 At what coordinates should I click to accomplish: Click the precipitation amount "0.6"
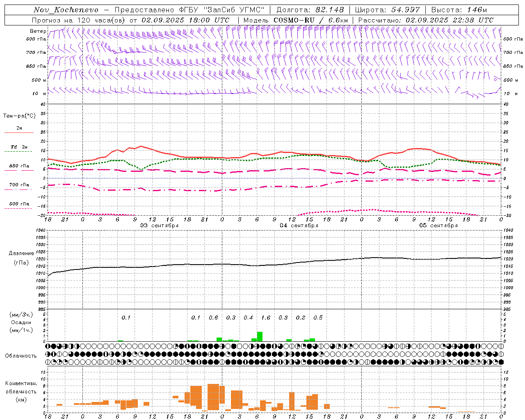coord(213,317)
